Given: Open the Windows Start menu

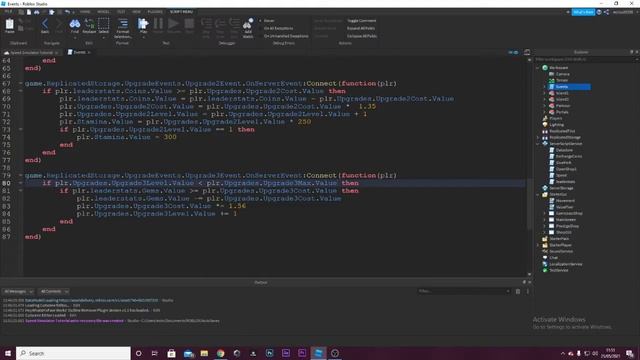Looking at the screenshot, I should (x=8, y=353).
